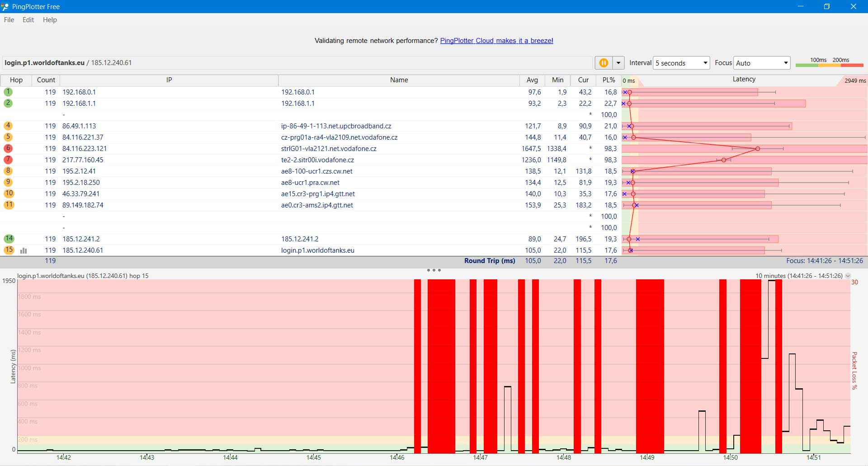
Task: Follow the PingPlotter Cloud promotional link
Action: [496, 41]
